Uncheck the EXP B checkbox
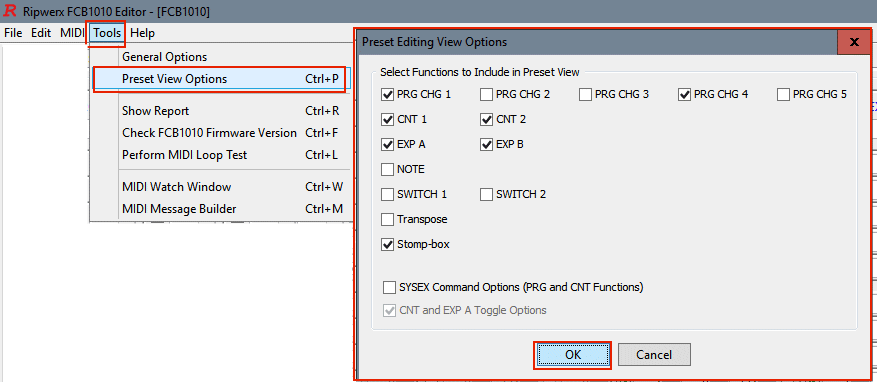The height and width of the screenshot is (382, 877). pos(486,144)
